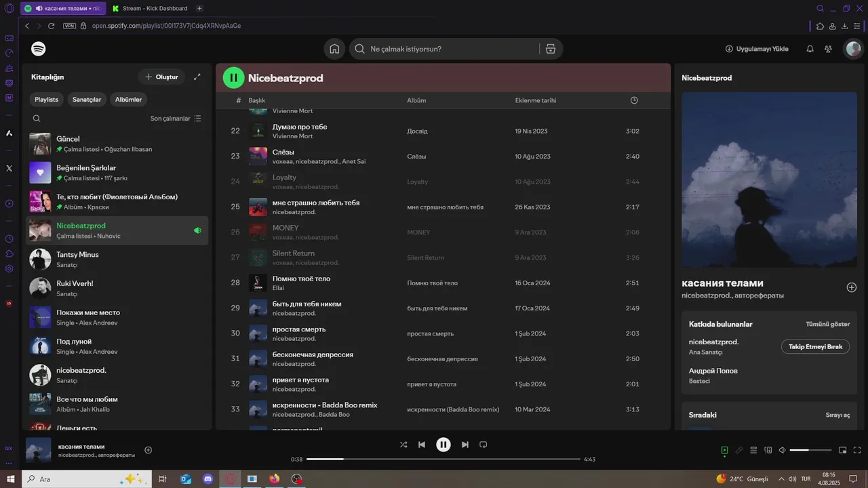The height and width of the screenshot is (488, 868).
Task: Click the Uygulamayı Yükle button
Action: pos(757,49)
